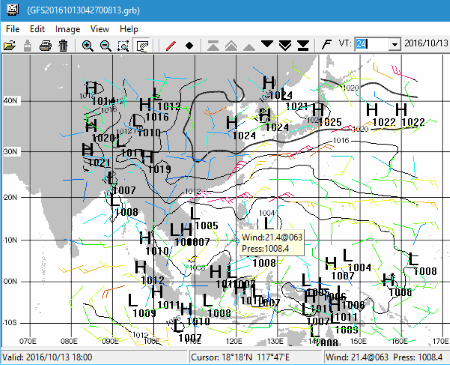The image size is (450, 365).
Task: Open a GRIB file with the folder icon
Action: (x=10, y=45)
